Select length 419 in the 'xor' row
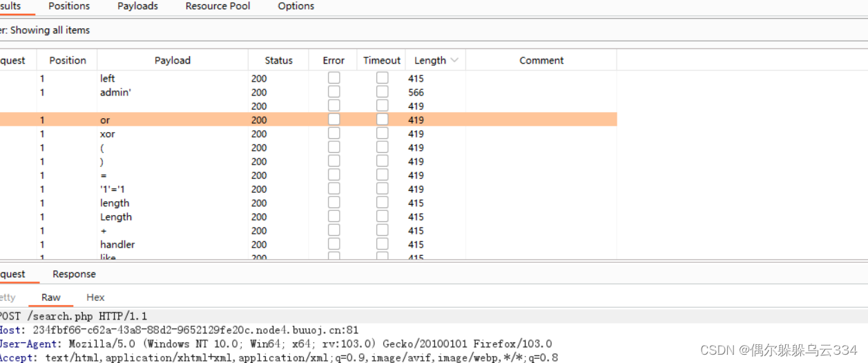868x363 pixels. tap(416, 133)
